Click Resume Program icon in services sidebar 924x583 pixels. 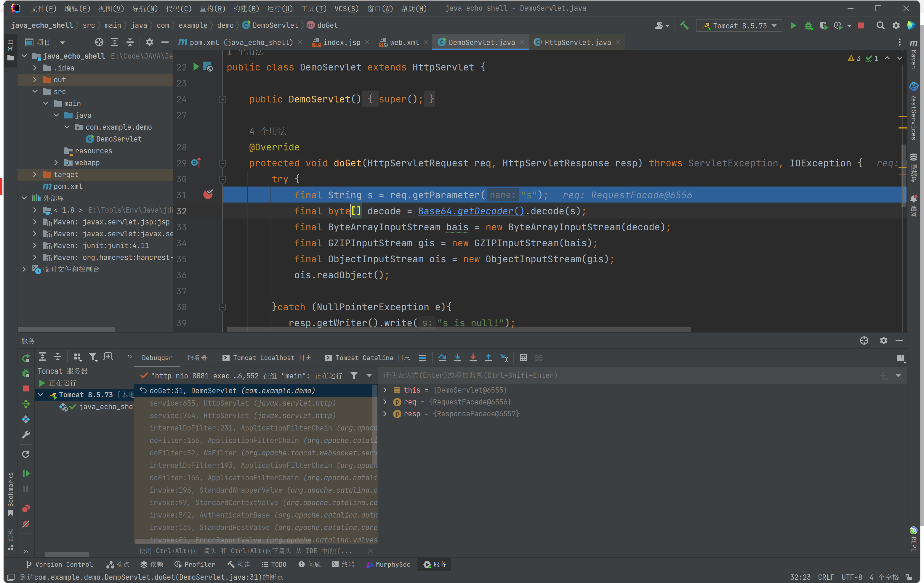pyautogui.click(x=26, y=473)
